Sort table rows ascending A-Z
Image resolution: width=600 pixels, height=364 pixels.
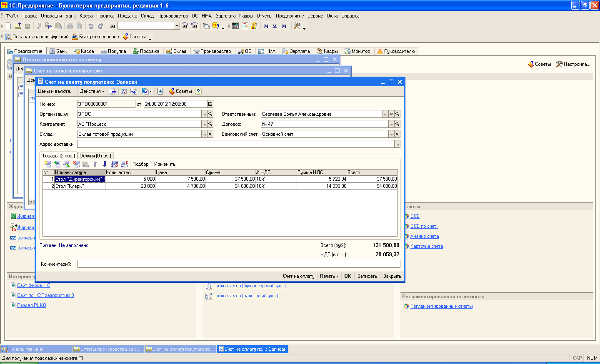(115, 164)
